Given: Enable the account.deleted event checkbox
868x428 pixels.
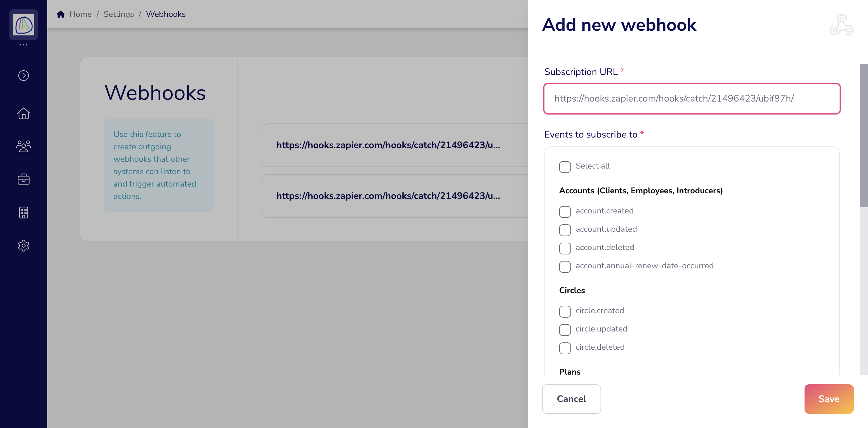Looking at the screenshot, I should (x=565, y=248).
